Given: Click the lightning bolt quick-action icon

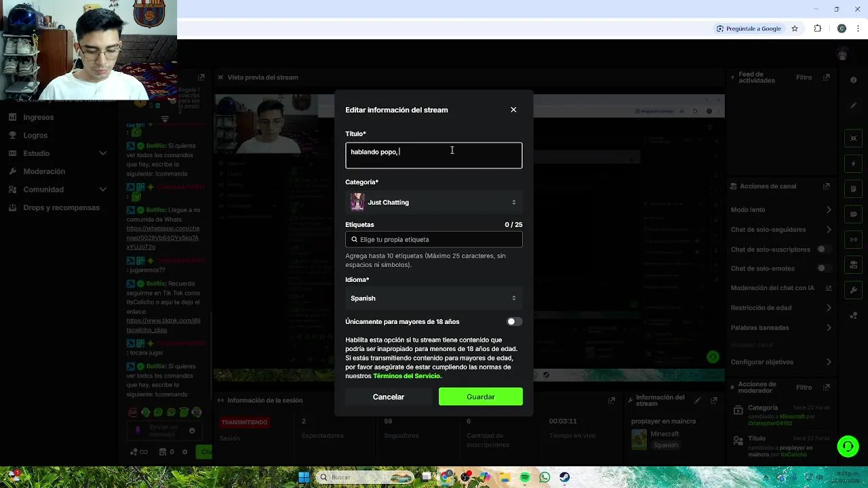Looking at the screenshot, I should (854, 164).
